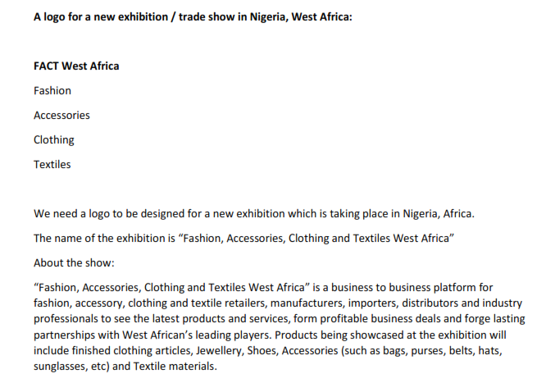The width and height of the screenshot is (546, 392).
Task: Click the bold title line about a logo
Action: 193,16
